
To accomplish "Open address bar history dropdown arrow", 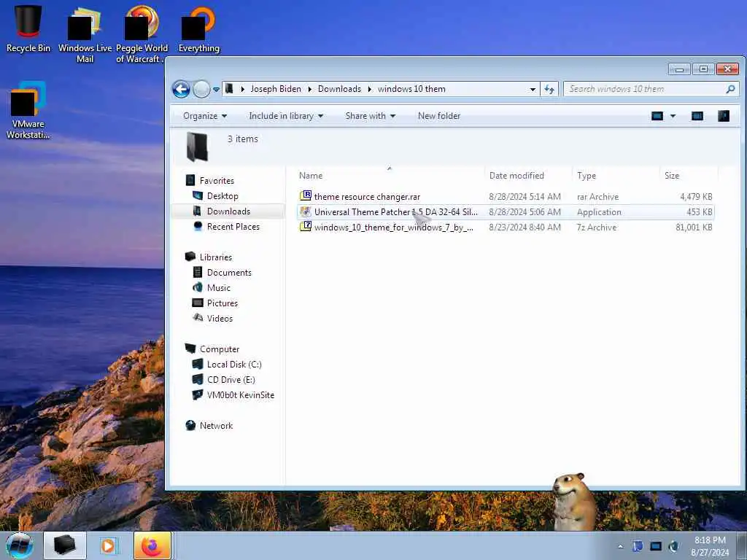I will pyautogui.click(x=533, y=89).
